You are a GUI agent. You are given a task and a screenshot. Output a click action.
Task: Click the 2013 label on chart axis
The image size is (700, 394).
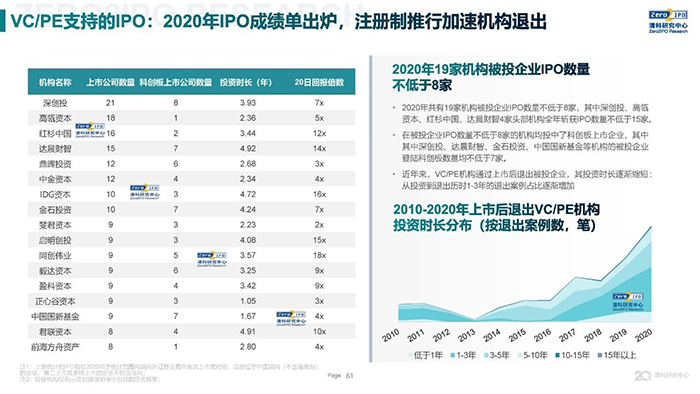point(467,335)
